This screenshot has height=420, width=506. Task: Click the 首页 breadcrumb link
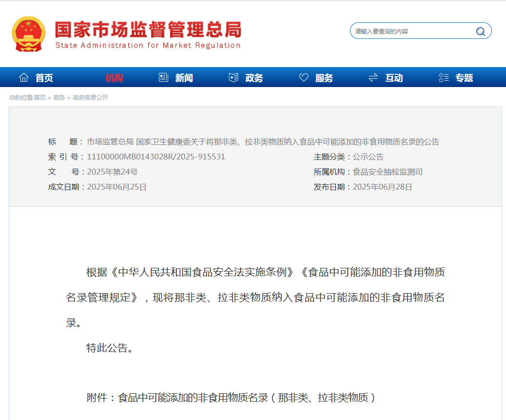click(x=40, y=98)
